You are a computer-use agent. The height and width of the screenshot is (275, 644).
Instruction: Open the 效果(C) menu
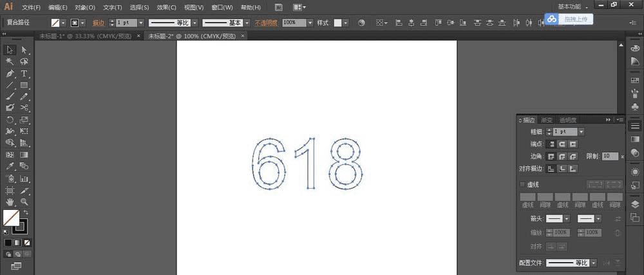166,7
